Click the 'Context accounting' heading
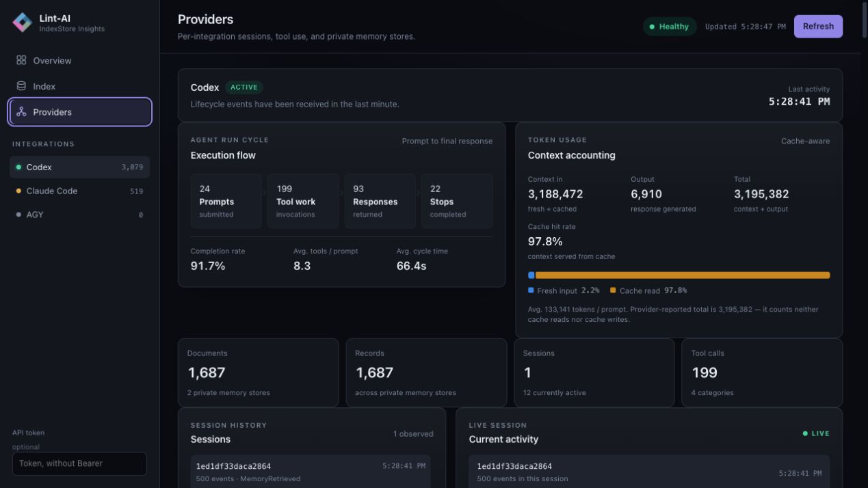 pyautogui.click(x=571, y=155)
